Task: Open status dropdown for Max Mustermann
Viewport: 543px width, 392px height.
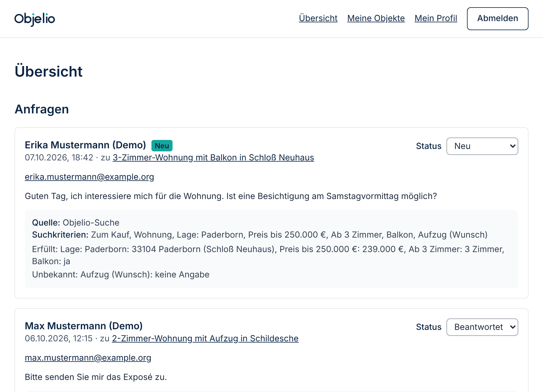Action: [482, 327]
